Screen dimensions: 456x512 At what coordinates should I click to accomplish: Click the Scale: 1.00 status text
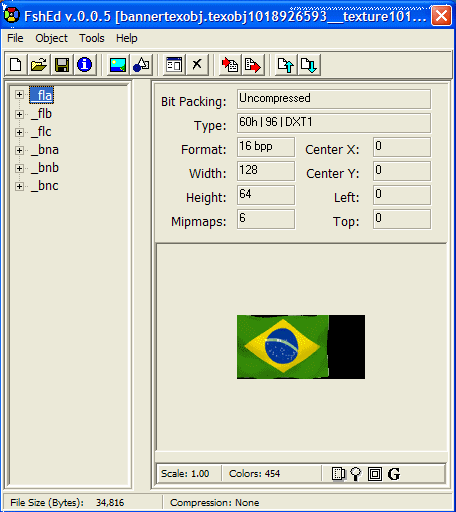point(185,474)
